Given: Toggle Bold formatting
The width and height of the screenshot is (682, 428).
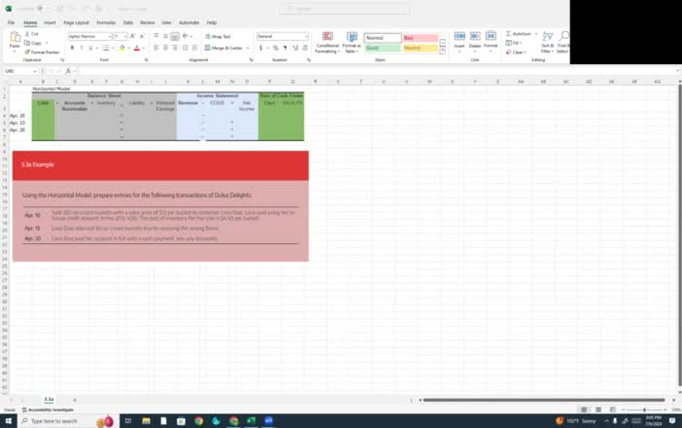Looking at the screenshot, I should (x=71, y=47).
